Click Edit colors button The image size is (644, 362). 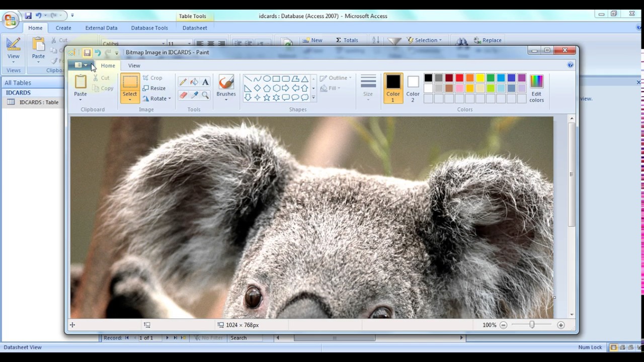[536, 88]
